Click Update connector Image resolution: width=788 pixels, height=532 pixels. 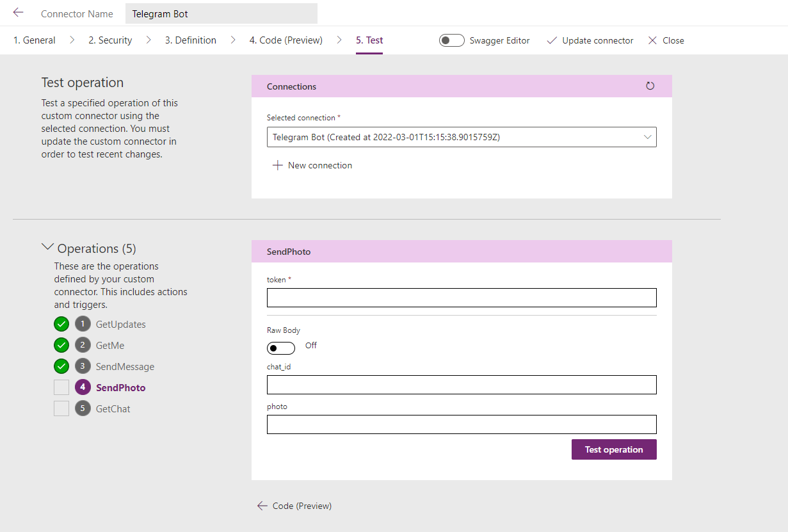click(x=598, y=40)
